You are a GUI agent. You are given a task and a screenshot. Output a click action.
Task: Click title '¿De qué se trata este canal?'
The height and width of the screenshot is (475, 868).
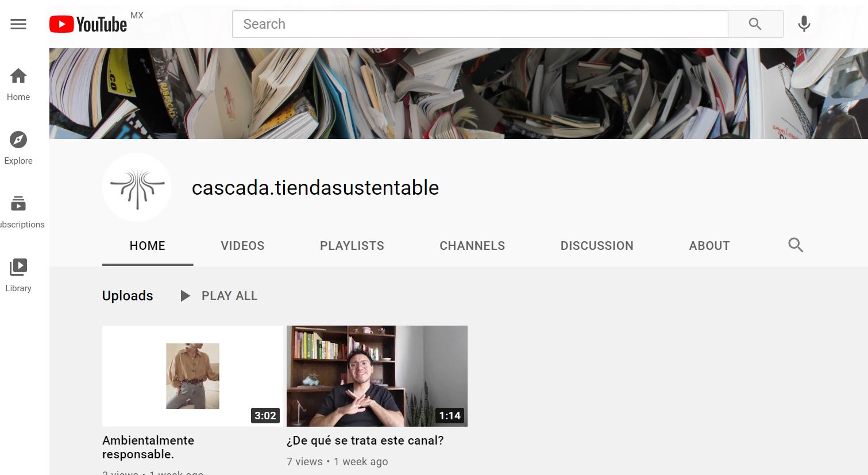point(365,441)
